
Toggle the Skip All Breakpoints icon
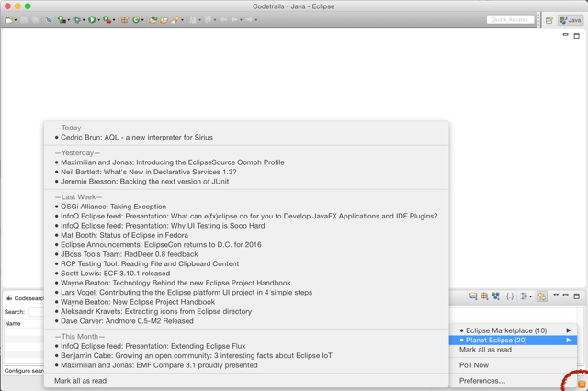[x=49, y=20]
